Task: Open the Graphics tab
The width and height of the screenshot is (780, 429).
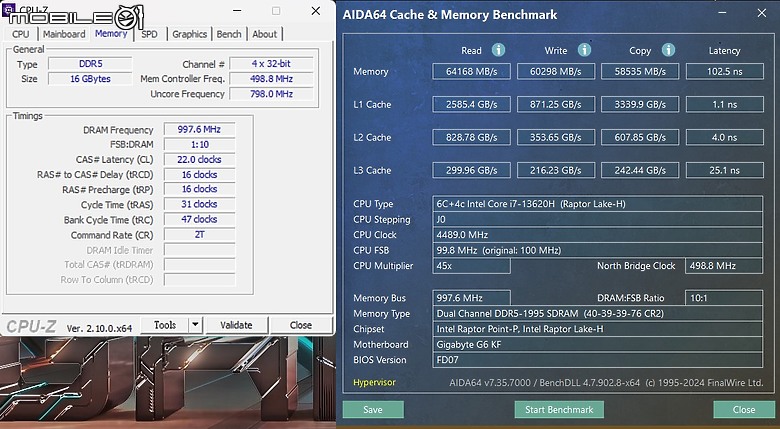Action: click(x=190, y=34)
